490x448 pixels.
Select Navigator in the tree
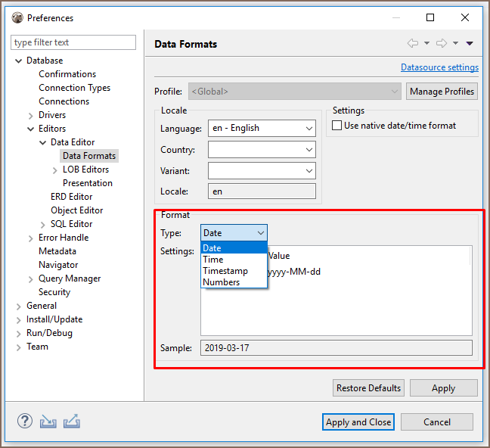click(58, 265)
